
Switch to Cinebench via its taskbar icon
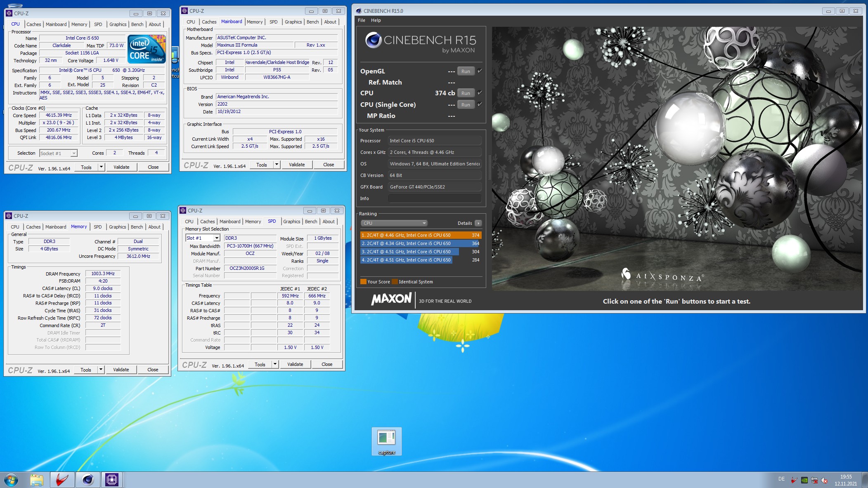click(x=88, y=480)
